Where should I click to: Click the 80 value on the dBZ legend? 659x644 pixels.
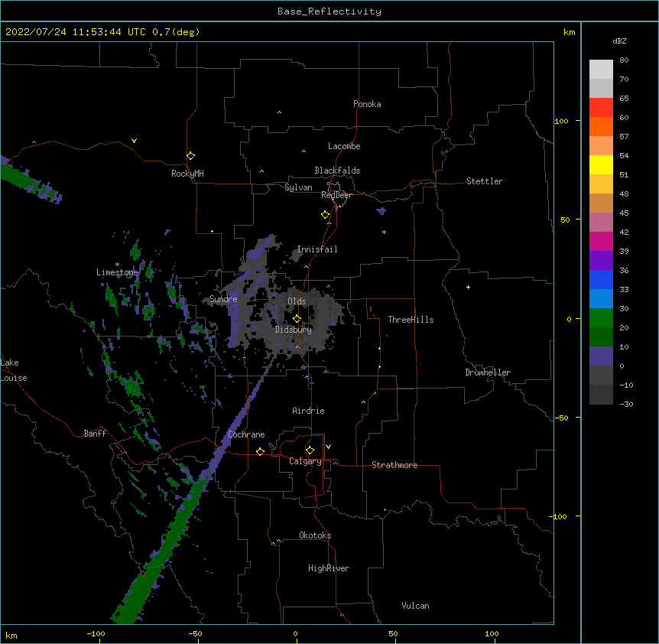pos(624,60)
